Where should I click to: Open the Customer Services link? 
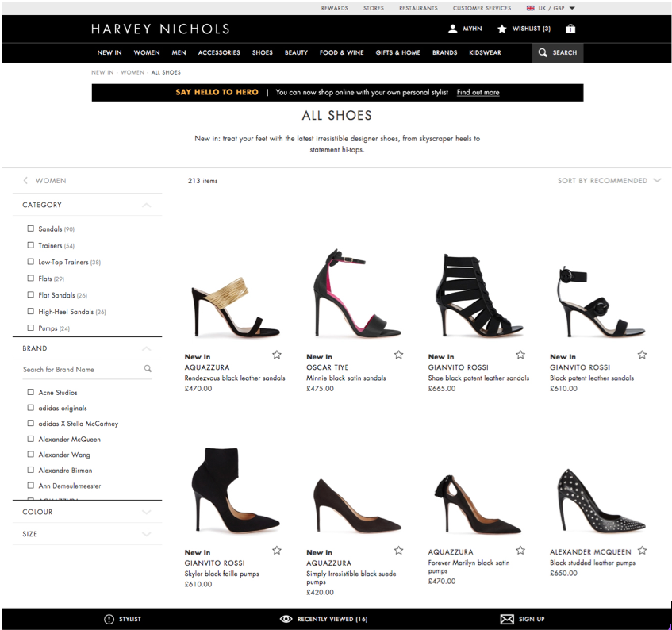coord(482,8)
